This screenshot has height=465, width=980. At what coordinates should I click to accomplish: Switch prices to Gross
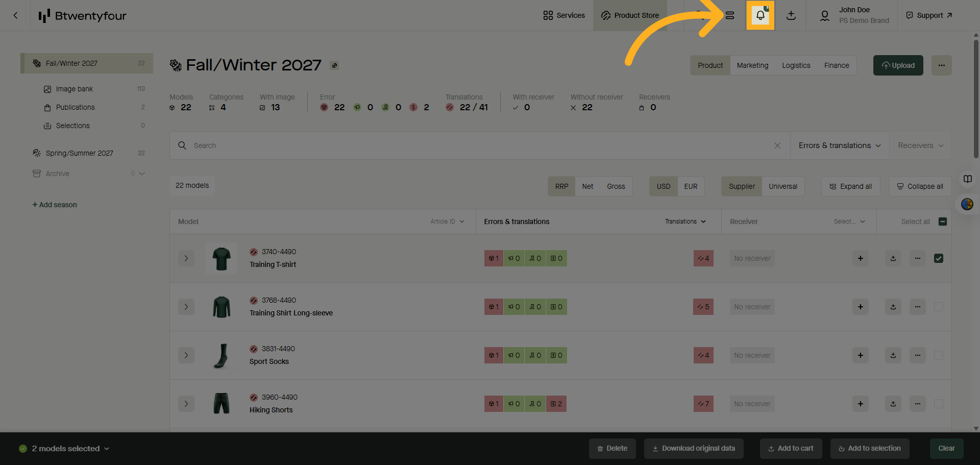(616, 186)
